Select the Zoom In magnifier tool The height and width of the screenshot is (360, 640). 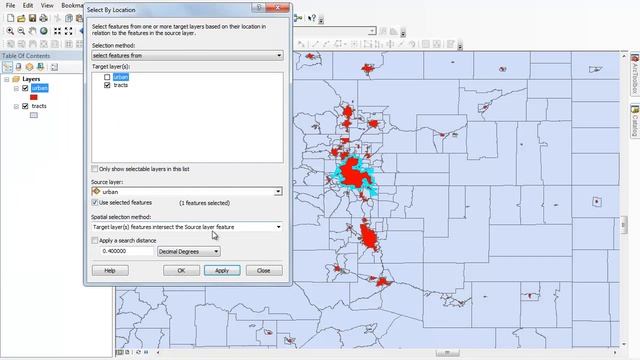(x=10, y=31)
